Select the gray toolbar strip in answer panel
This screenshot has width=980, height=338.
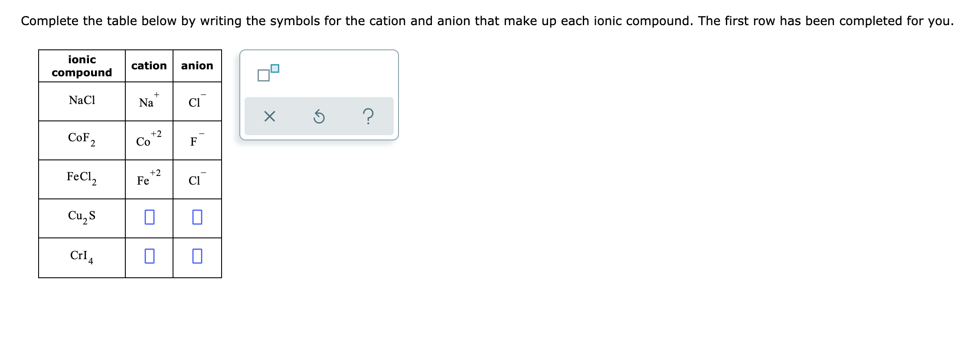(318, 116)
